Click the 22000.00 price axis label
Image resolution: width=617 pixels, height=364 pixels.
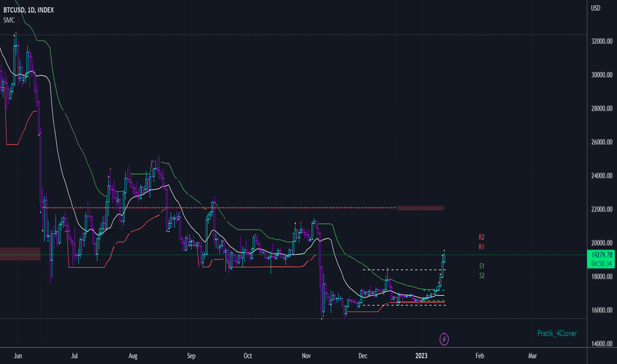pyautogui.click(x=602, y=209)
